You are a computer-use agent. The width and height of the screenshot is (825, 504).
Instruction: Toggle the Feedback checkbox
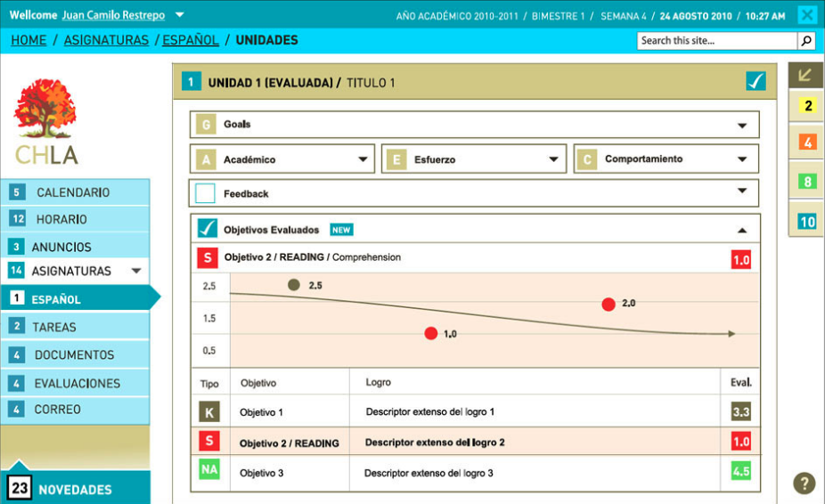pyautogui.click(x=205, y=193)
